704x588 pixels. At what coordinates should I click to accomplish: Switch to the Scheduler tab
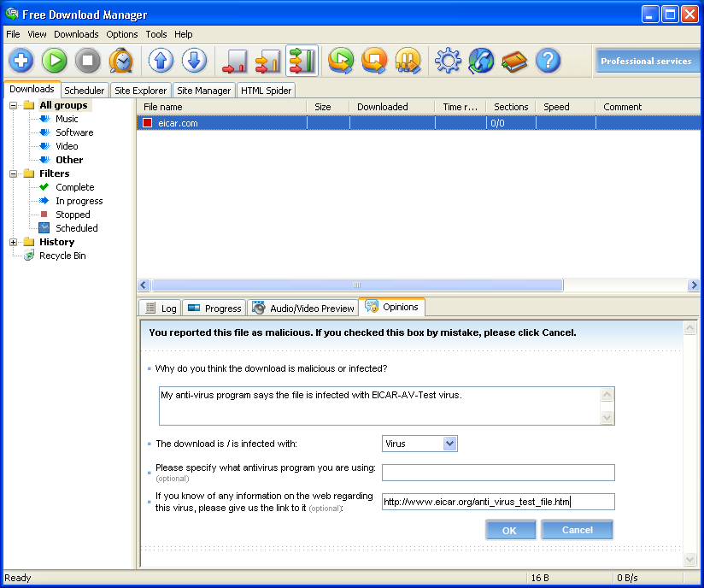point(85,91)
